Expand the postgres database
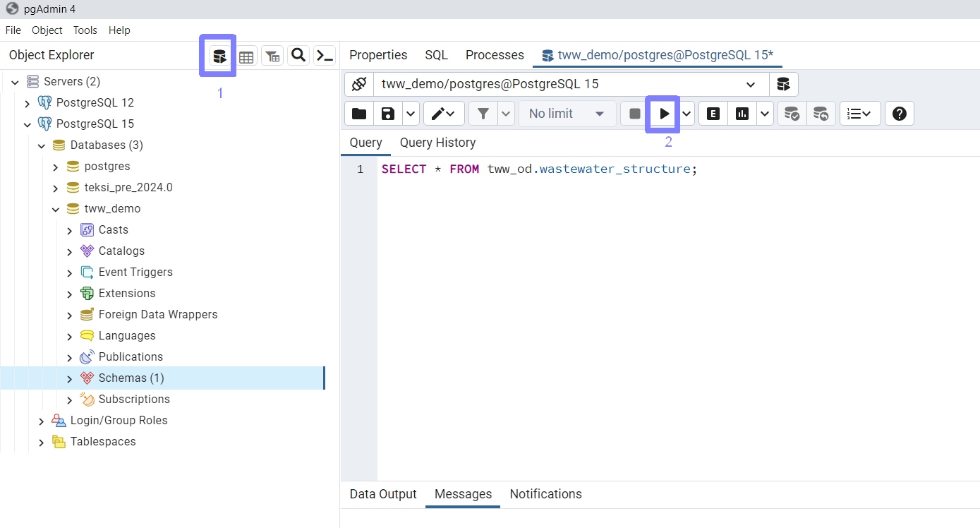Viewport: 980px width, 528px height. click(x=56, y=167)
